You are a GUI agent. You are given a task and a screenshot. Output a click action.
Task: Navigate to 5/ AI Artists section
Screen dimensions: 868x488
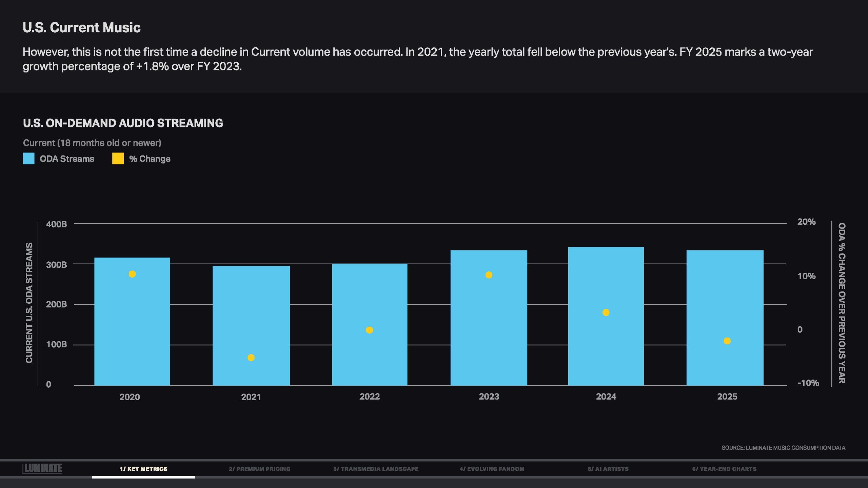pyautogui.click(x=608, y=469)
